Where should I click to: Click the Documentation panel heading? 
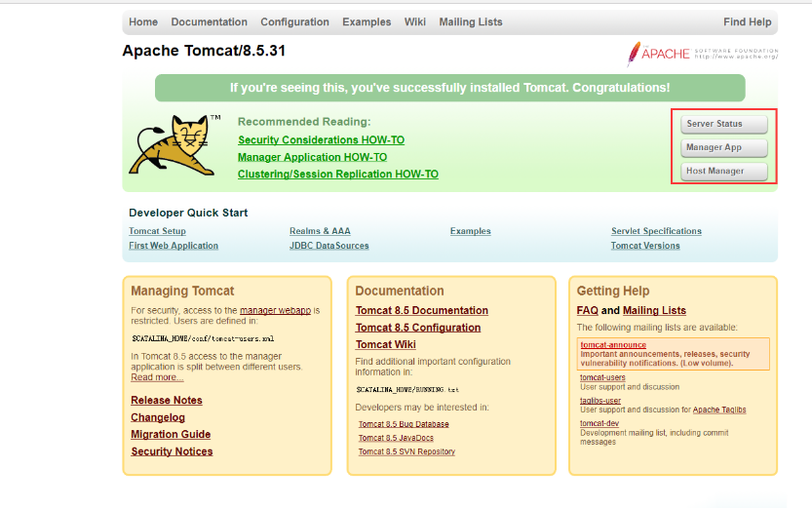coord(400,291)
